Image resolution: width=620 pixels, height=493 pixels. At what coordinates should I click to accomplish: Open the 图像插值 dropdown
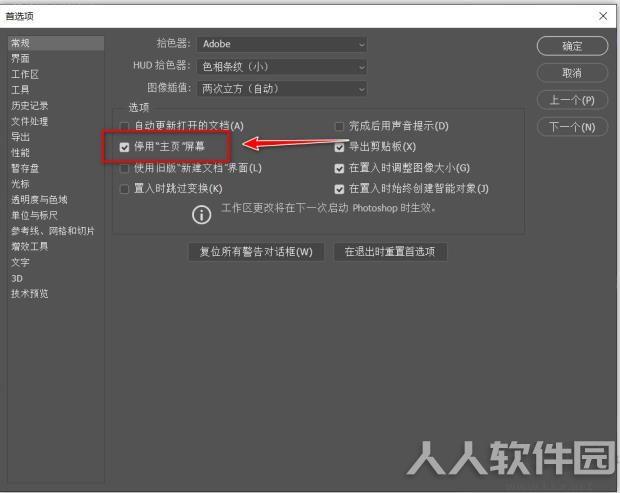pos(282,89)
